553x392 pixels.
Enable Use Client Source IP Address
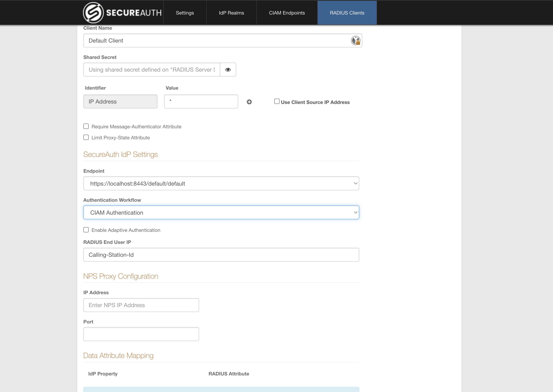pos(277,101)
